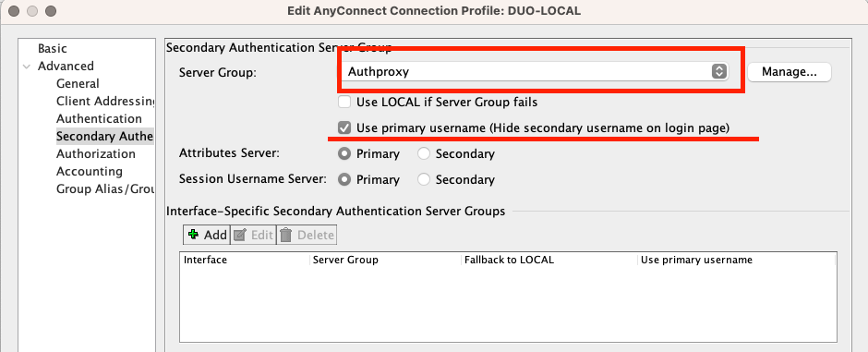Image resolution: width=868 pixels, height=352 pixels.
Task: Click the Use primary username column header
Action: coord(737,260)
